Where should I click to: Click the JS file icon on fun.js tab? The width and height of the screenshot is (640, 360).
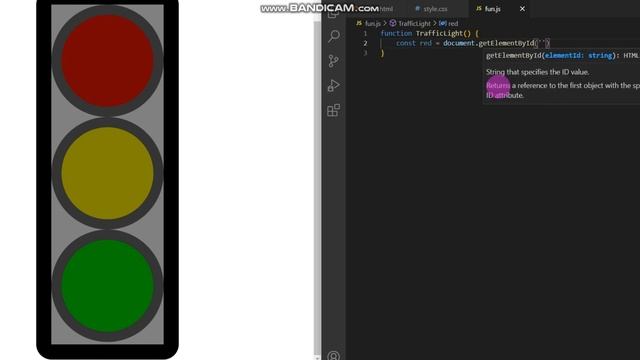pos(479,9)
